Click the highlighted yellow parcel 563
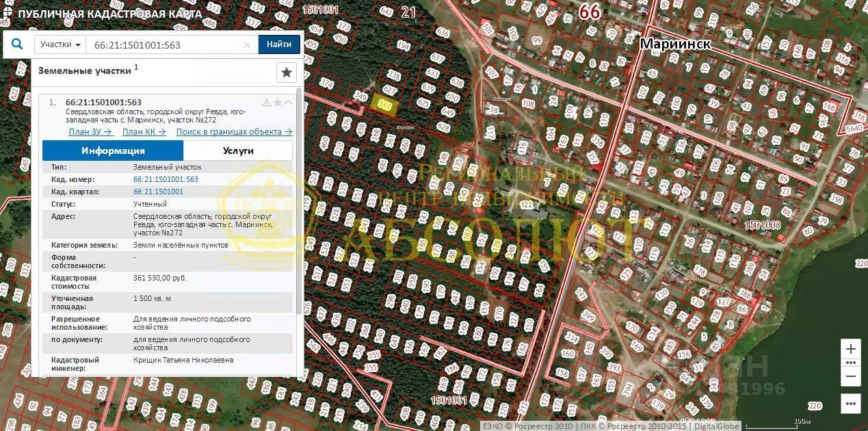868x431 pixels. [385, 105]
